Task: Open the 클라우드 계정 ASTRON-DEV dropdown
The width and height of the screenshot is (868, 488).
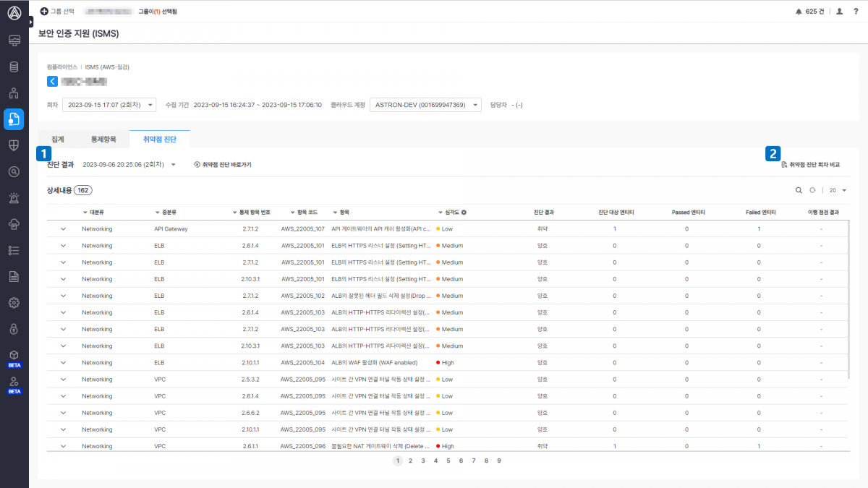Action: pyautogui.click(x=425, y=105)
